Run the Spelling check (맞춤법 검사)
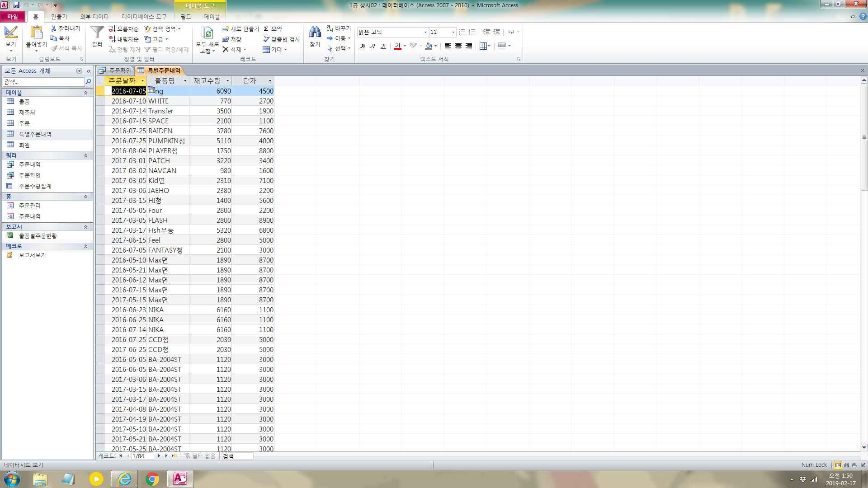Screen dimensions: 868x488 click(x=281, y=39)
